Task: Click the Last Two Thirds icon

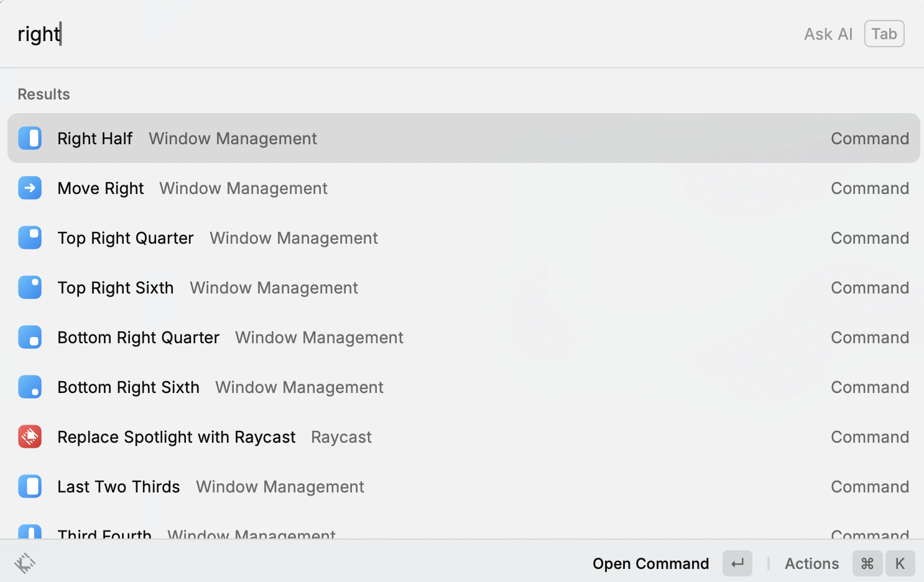Action: [30, 486]
